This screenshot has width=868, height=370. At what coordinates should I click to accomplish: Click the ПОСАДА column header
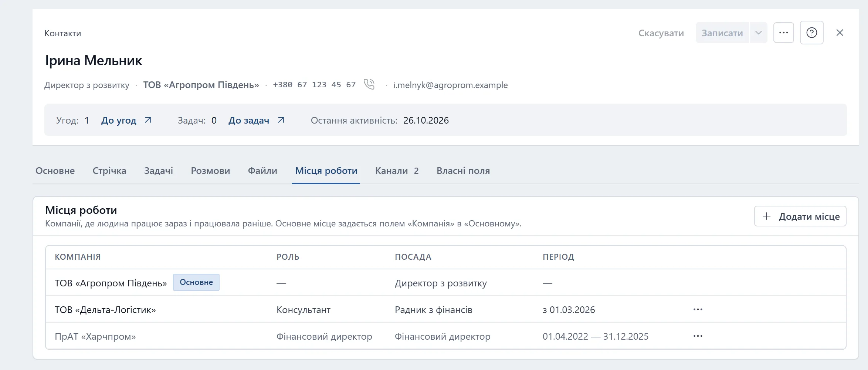[x=413, y=257]
